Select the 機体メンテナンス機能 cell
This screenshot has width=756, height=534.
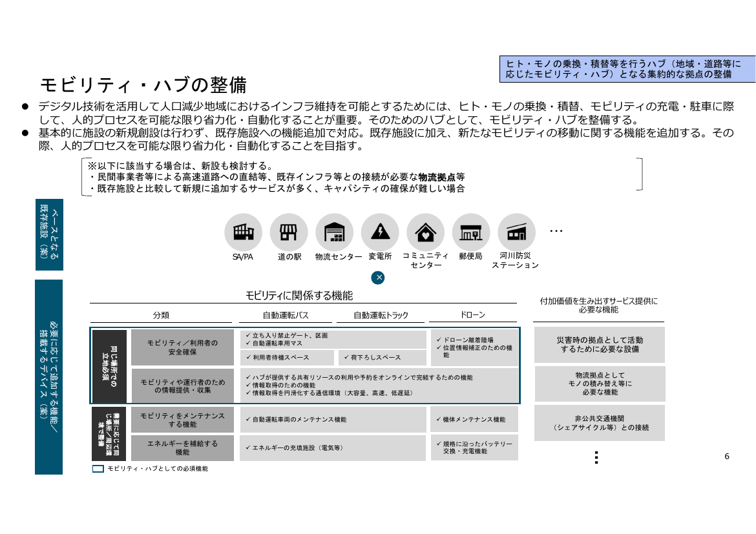click(x=474, y=420)
